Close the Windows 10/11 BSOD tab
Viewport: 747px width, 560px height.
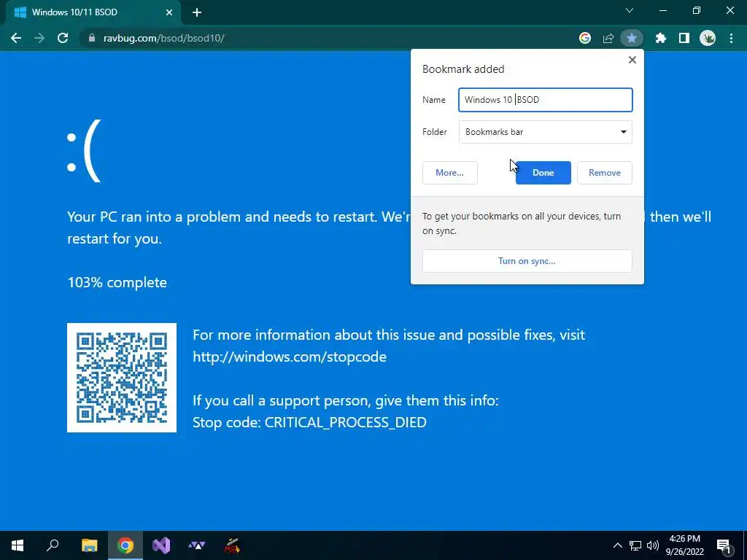[x=169, y=13]
